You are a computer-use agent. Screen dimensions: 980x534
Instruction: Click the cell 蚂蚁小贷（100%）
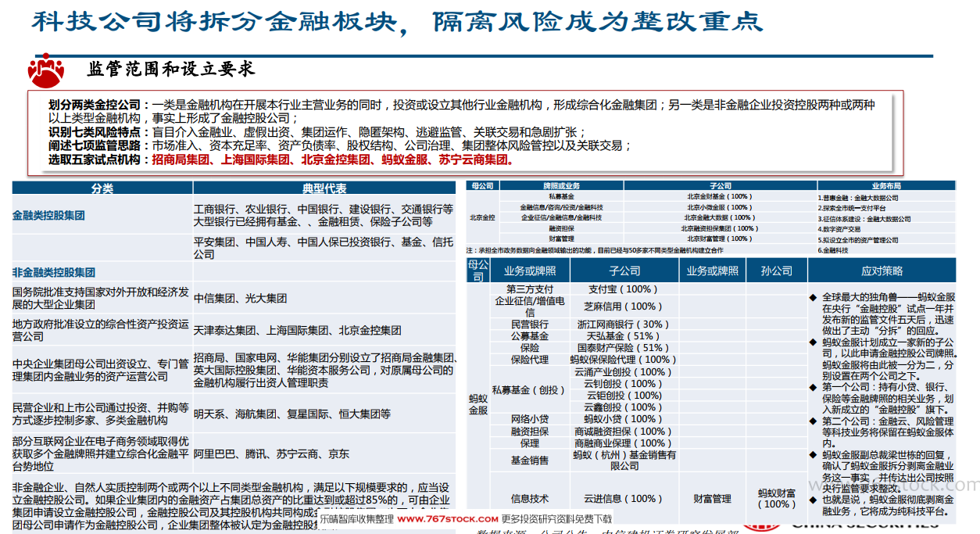tap(623, 419)
